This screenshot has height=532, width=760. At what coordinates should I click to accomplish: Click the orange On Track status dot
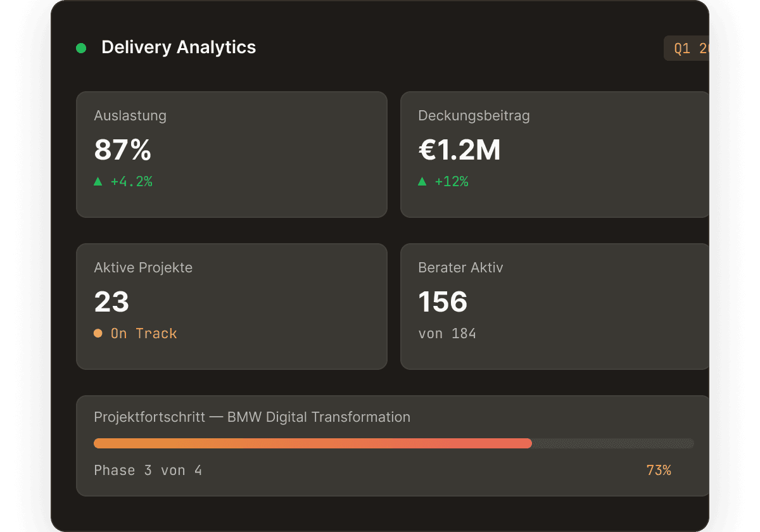point(98,333)
